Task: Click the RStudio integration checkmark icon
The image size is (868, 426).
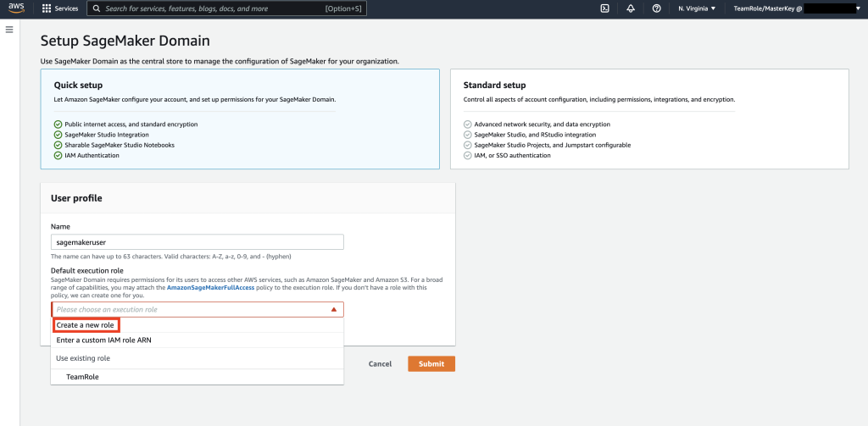Action: point(468,135)
